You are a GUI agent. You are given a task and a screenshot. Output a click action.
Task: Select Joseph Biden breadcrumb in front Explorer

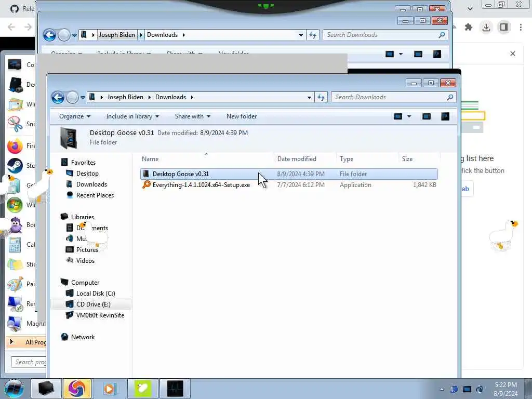(x=125, y=97)
